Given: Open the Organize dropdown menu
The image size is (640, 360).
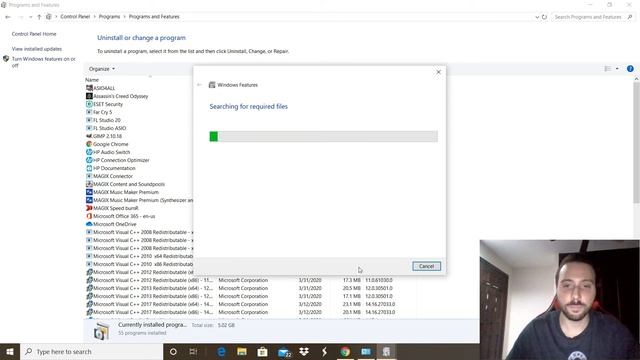Looking at the screenshot, I should [102, 69].
